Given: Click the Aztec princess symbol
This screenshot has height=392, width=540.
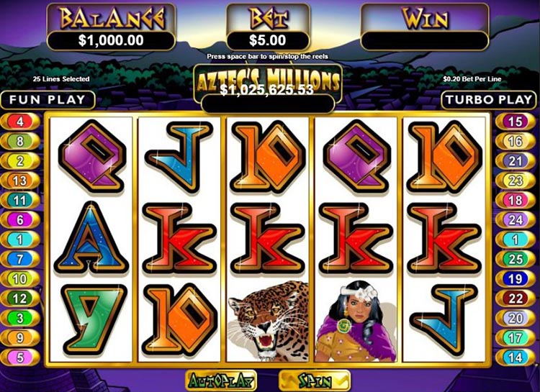Looking at the screenshot, I should click(x=356, y=321).
